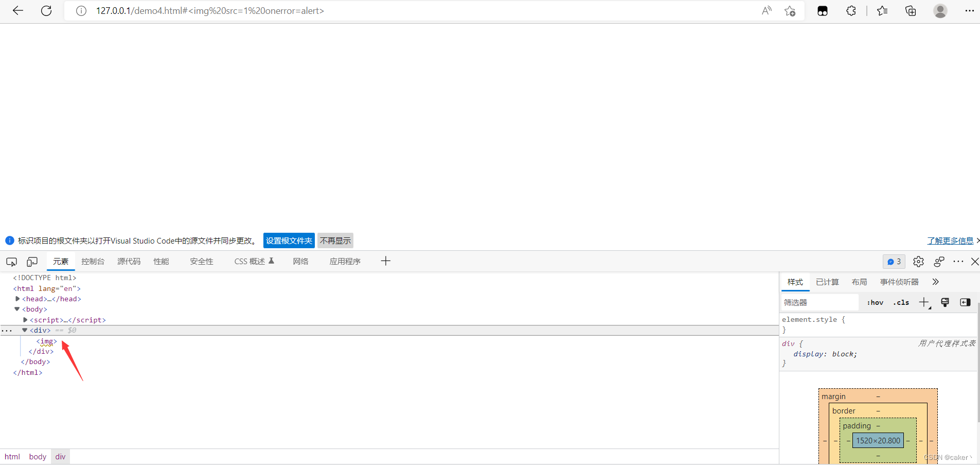Expand the script element node
The height and width of the screenshot is (465, 980).
point(25,320)
